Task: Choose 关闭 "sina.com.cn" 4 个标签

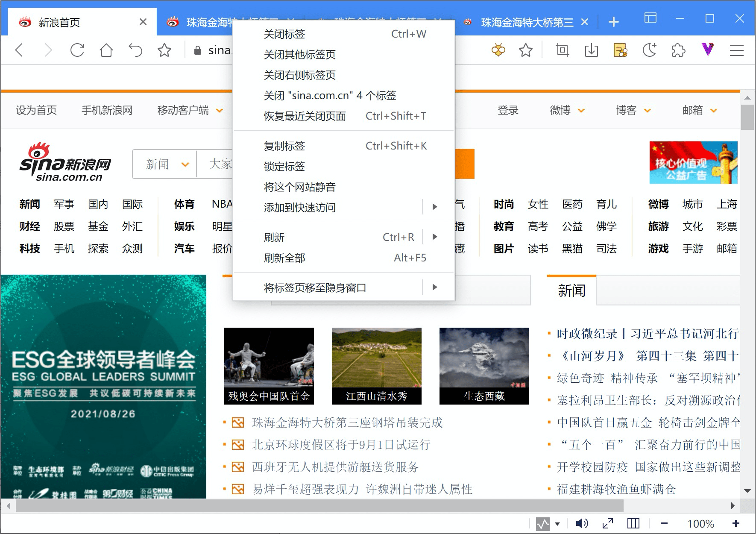Action: click(344, 96)
